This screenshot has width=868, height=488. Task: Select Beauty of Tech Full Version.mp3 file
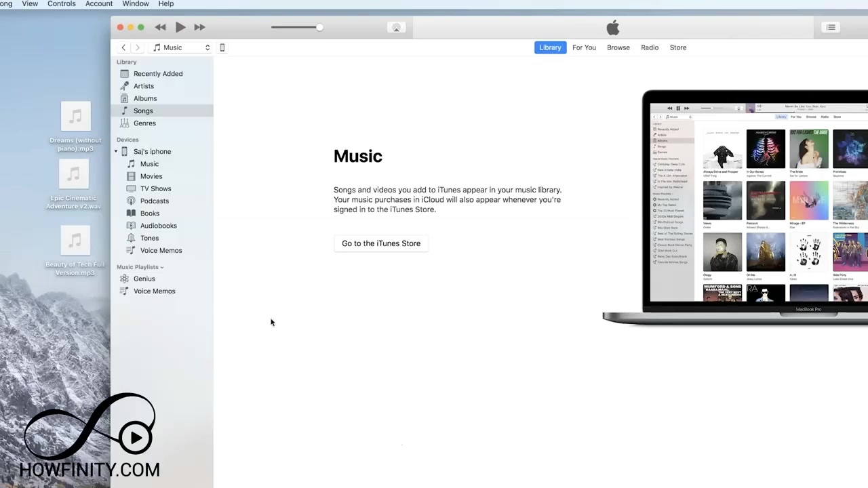tap(75, 251)
